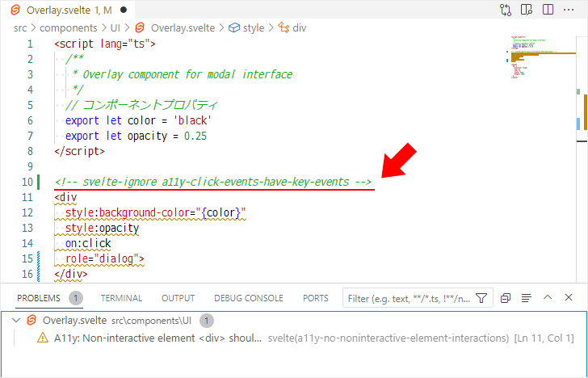Open source control changes compare icon
The height and width of the screenshot is (378, 588).
[x=506, y=10]
